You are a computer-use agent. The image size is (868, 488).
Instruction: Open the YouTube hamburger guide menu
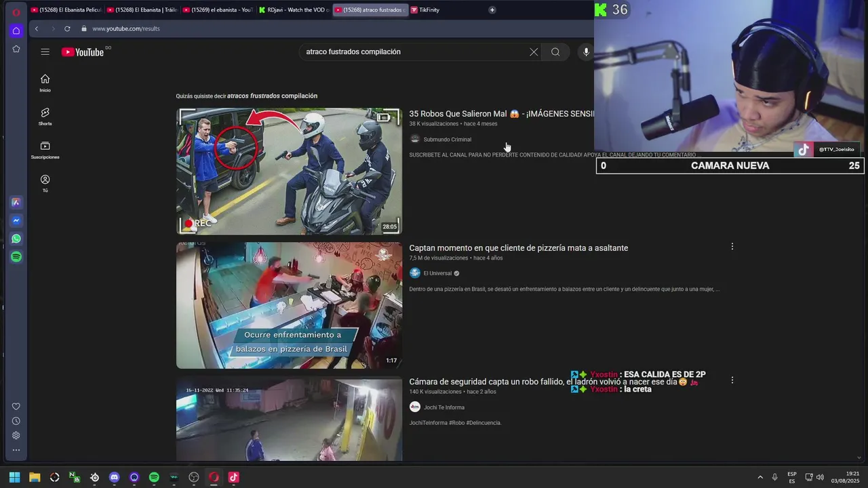45,52
